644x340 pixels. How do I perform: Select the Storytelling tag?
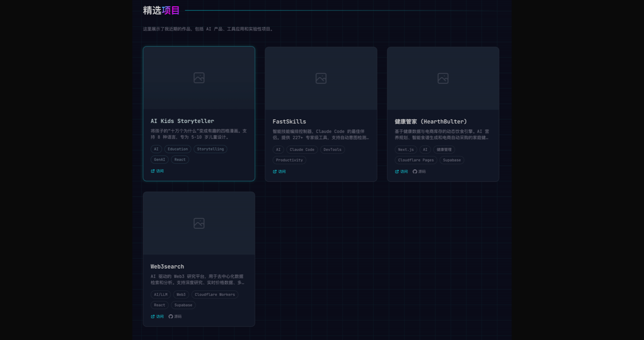(x=210, y=149)
